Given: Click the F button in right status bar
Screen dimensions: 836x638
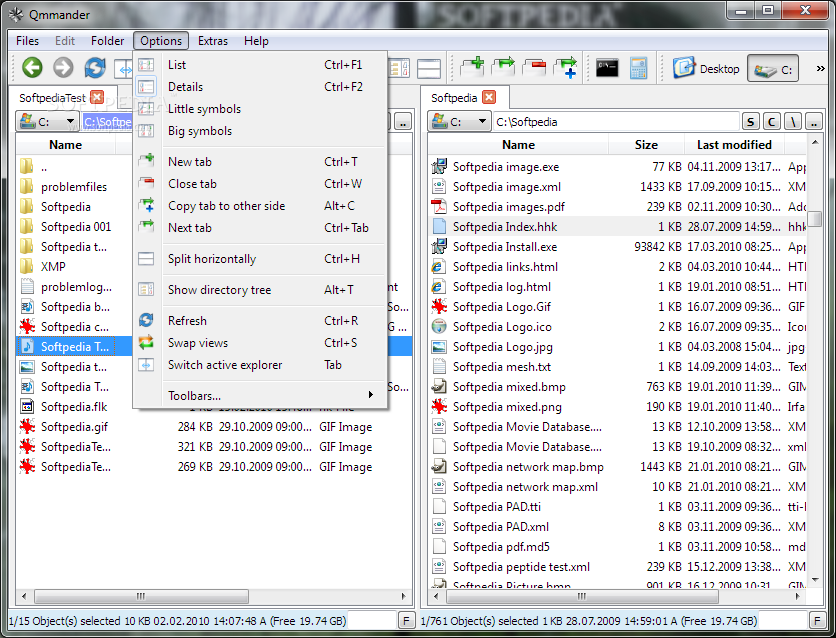Looking at the screenshot, I should click(x=817, y=620).
